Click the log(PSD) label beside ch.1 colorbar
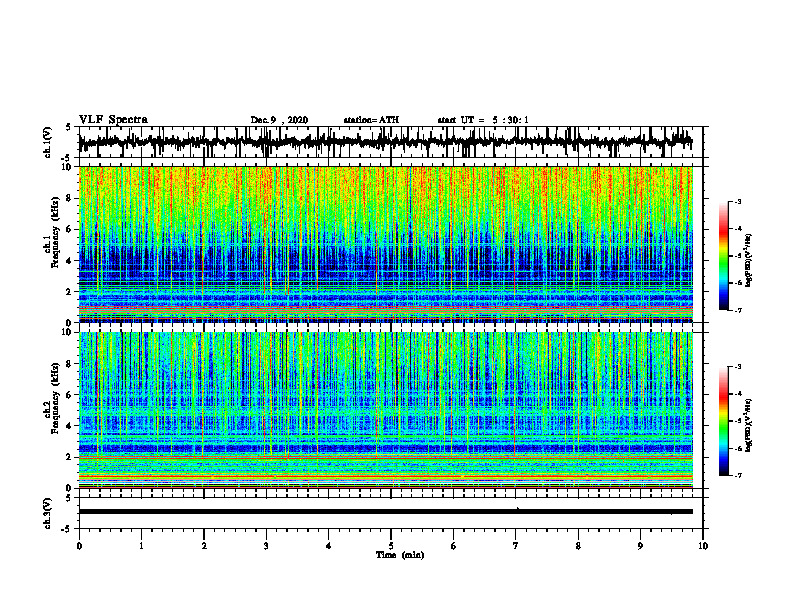792x612 pixels. tap(749, 260)
